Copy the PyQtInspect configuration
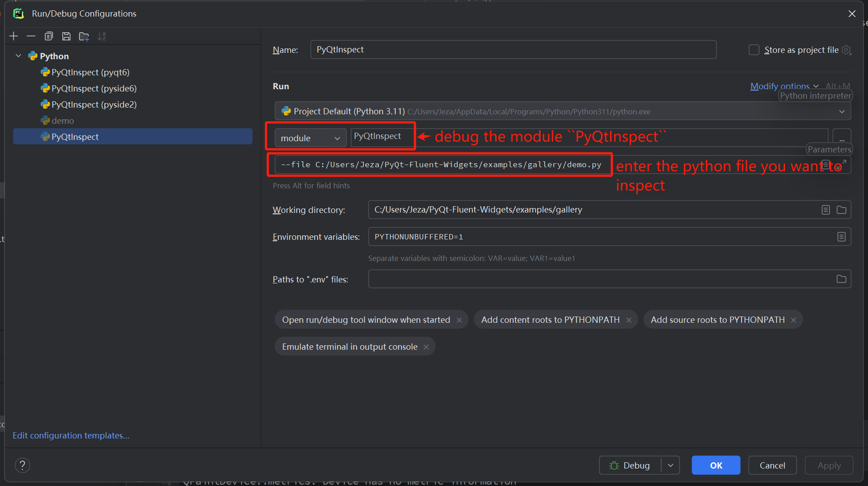 point(49,36)
